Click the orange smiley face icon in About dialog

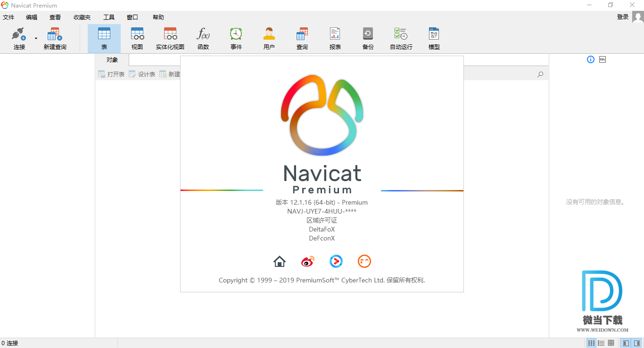pyautogui.click(x=364, y=261)
